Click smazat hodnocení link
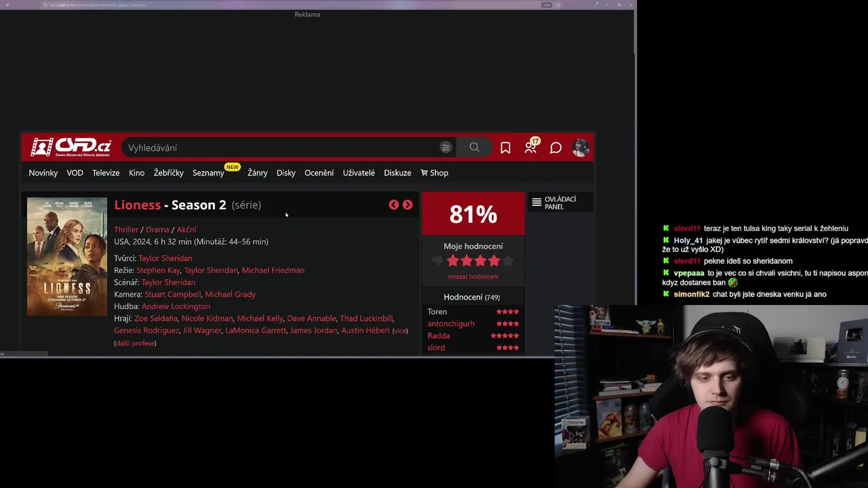Screen dimensions: 868x488 (473, 277)
